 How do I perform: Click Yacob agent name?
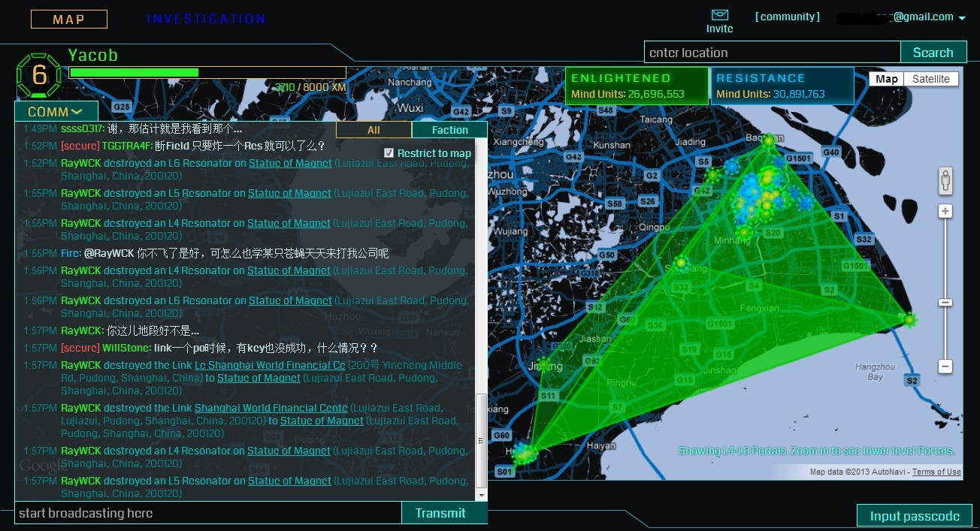pos(92,55)
